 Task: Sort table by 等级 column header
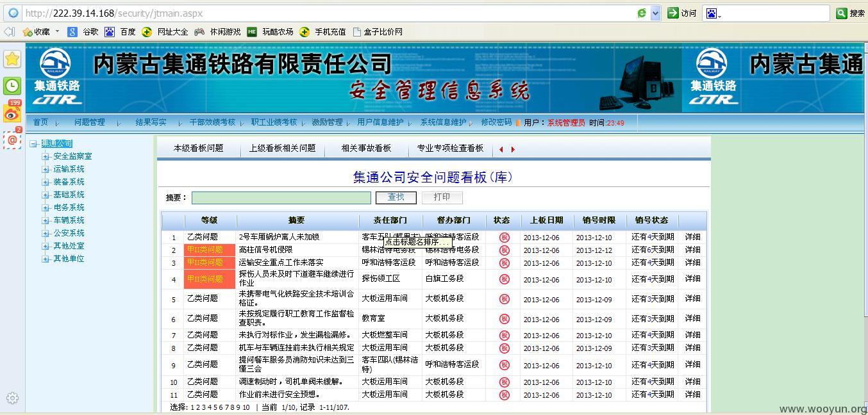[x=209, y=220]
